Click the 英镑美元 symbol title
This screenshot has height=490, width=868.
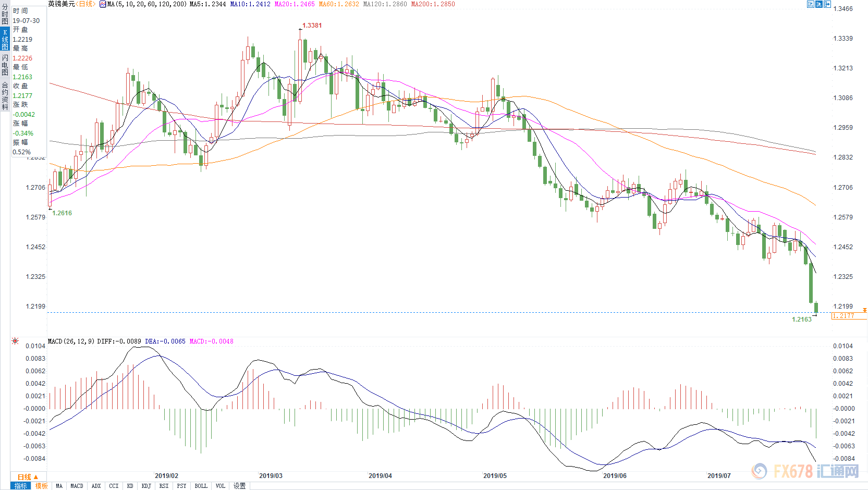tap(62, 4)
